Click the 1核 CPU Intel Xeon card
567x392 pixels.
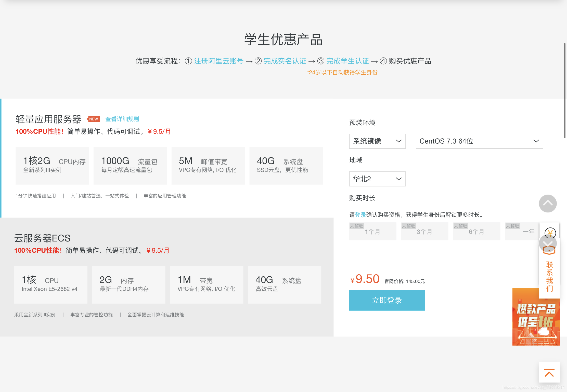tap(51, 285)
